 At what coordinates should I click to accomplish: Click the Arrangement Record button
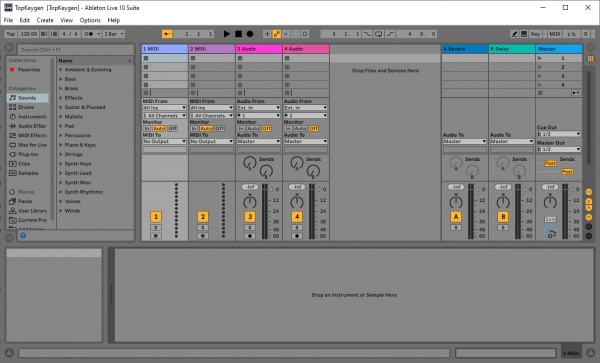click(250, 34)
